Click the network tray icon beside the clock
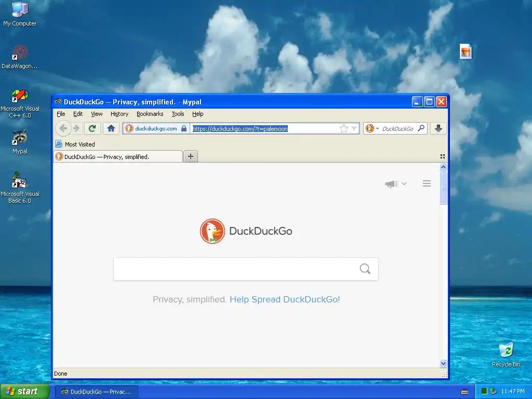 click(x=494, y=391)
